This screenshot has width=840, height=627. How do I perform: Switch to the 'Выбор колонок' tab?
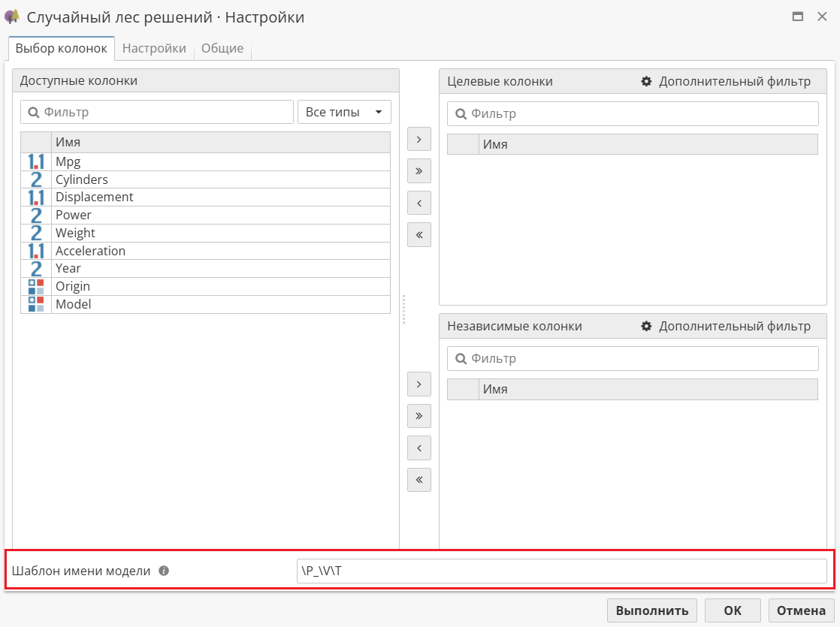(61, 48)
